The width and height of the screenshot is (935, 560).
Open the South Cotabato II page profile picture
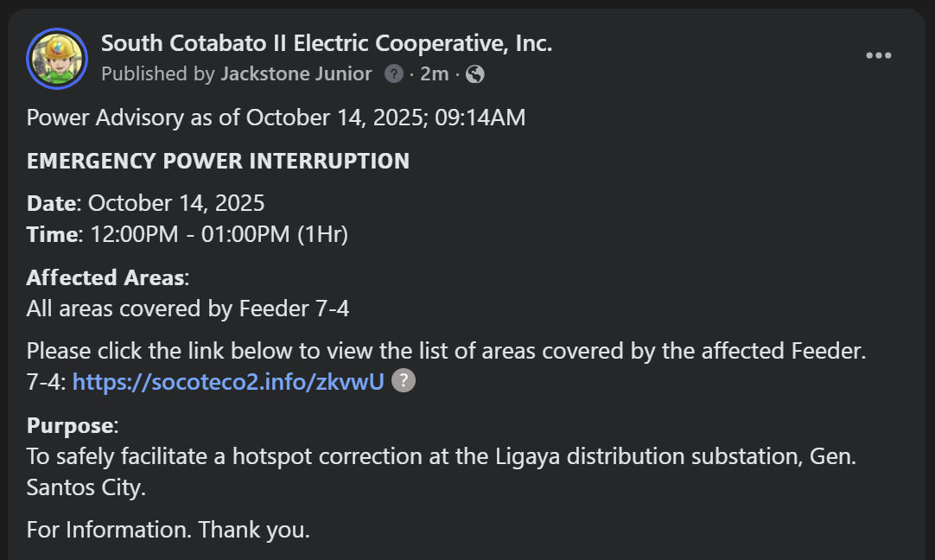57,59
